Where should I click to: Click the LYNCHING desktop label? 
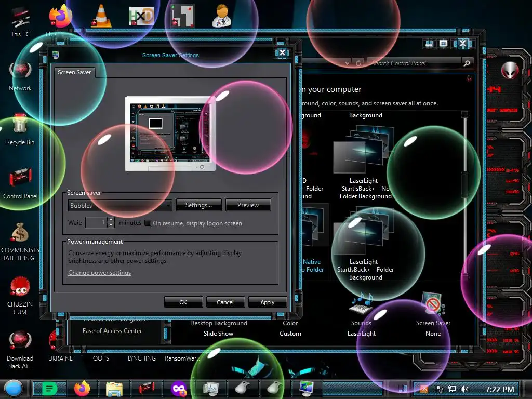pos(142,358)
